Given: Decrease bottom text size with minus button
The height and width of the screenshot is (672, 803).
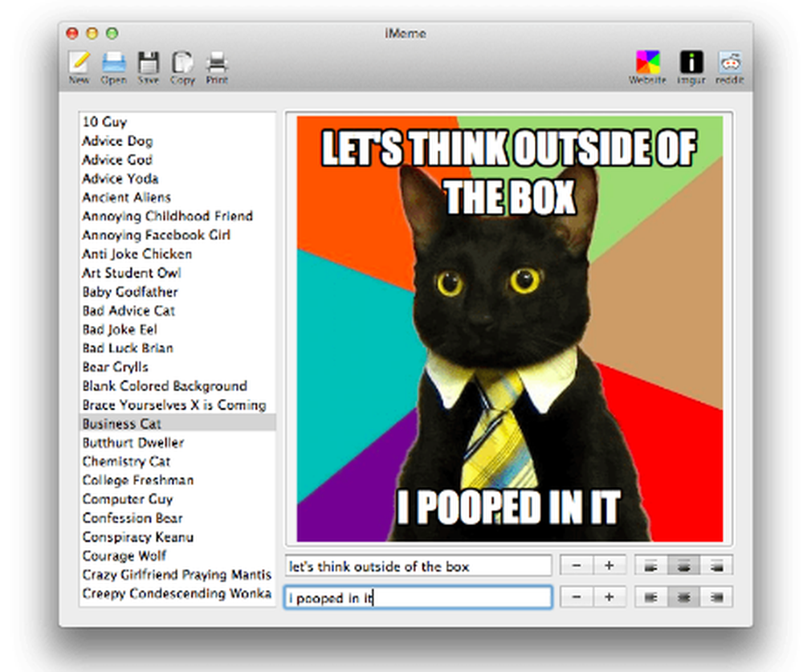Looking at the screenshot, I should click(577, 597).
